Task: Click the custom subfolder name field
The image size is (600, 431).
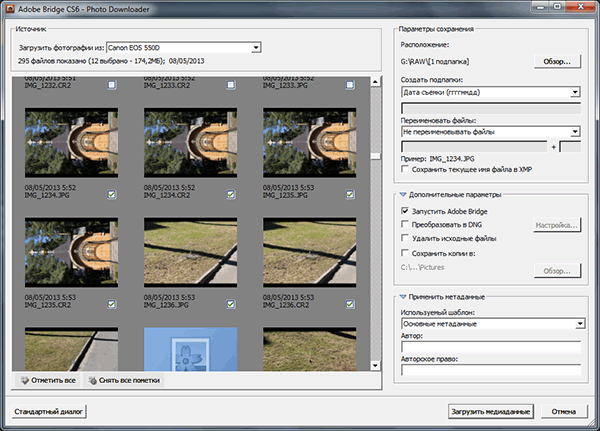Action: (x=491, y=108)
